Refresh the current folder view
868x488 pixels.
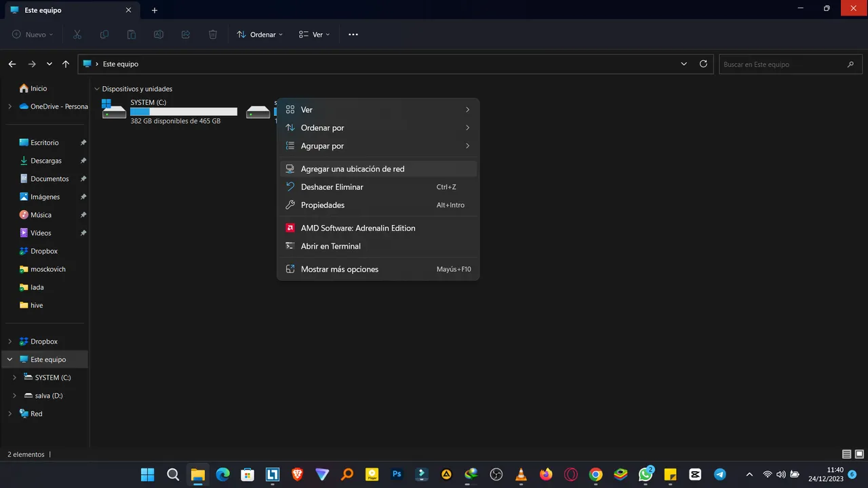(703, 64)
